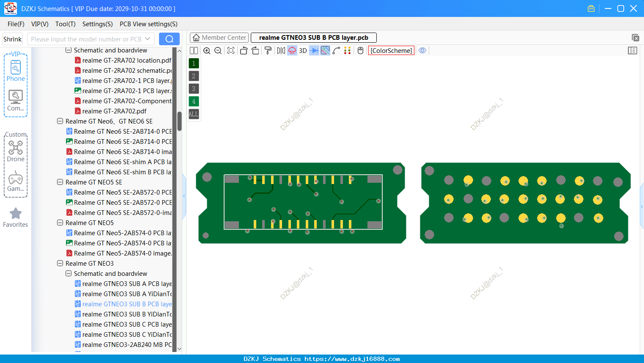Click the Shrink button
The height and width of the screenshot is (363, 644).
(x=13, y=39)
